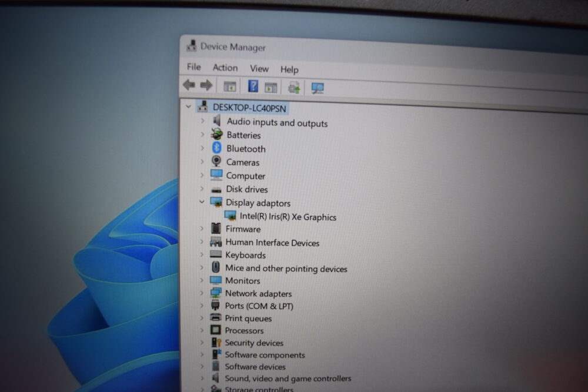
Task: Click the Device Manager title bar icon
Action: pos(192,46)
